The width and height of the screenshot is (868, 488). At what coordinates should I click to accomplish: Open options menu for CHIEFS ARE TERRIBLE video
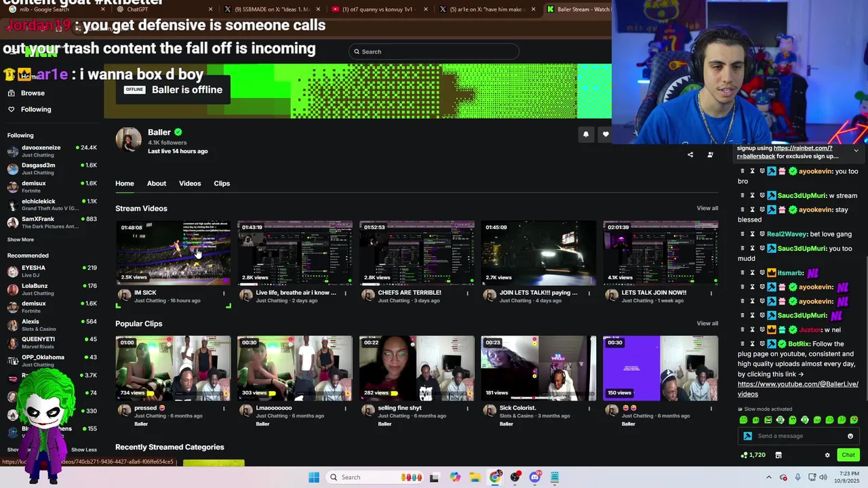pyautogui.click(x=467, y=293)
